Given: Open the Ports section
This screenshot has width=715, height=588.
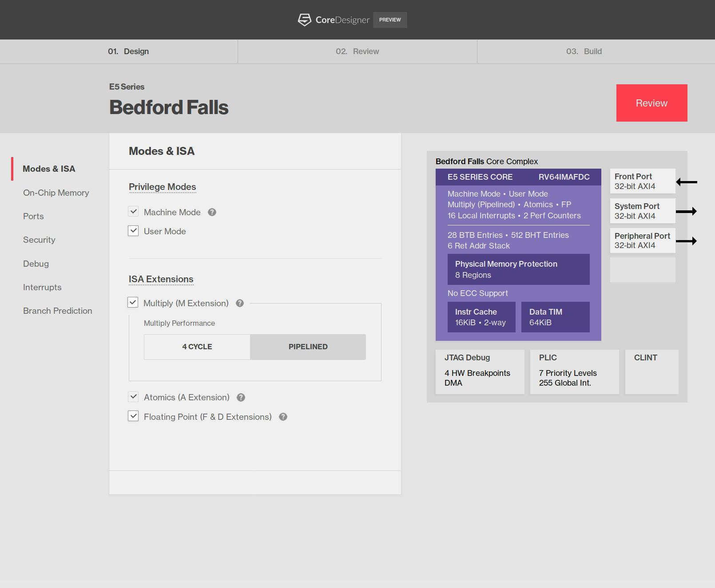Looking at the screenshot, I should (x=33, y=216).
